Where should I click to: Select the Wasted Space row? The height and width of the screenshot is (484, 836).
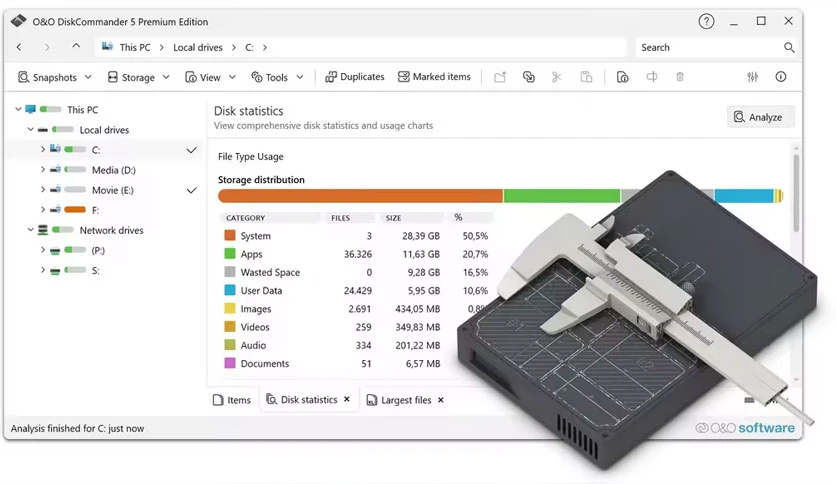356,272
